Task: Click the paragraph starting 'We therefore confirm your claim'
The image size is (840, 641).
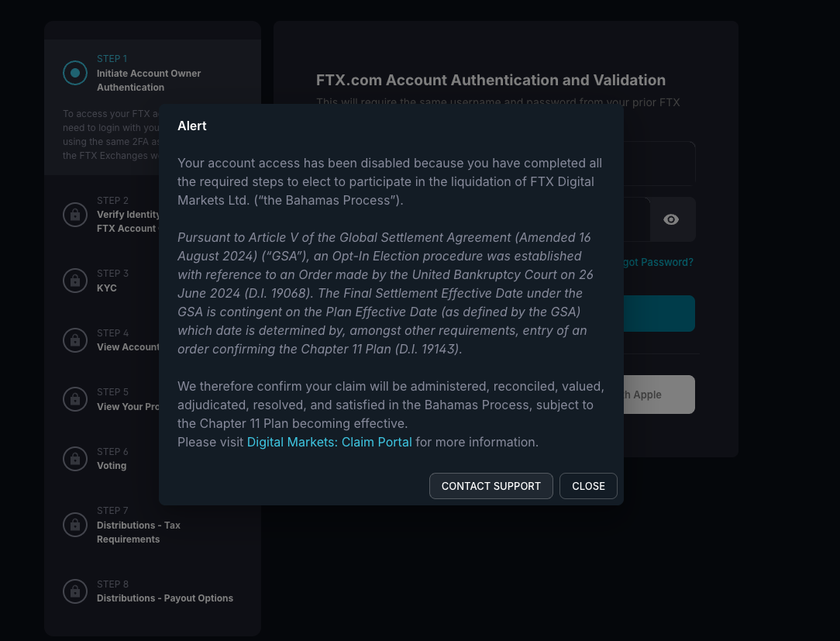Action: coord(391,405)
